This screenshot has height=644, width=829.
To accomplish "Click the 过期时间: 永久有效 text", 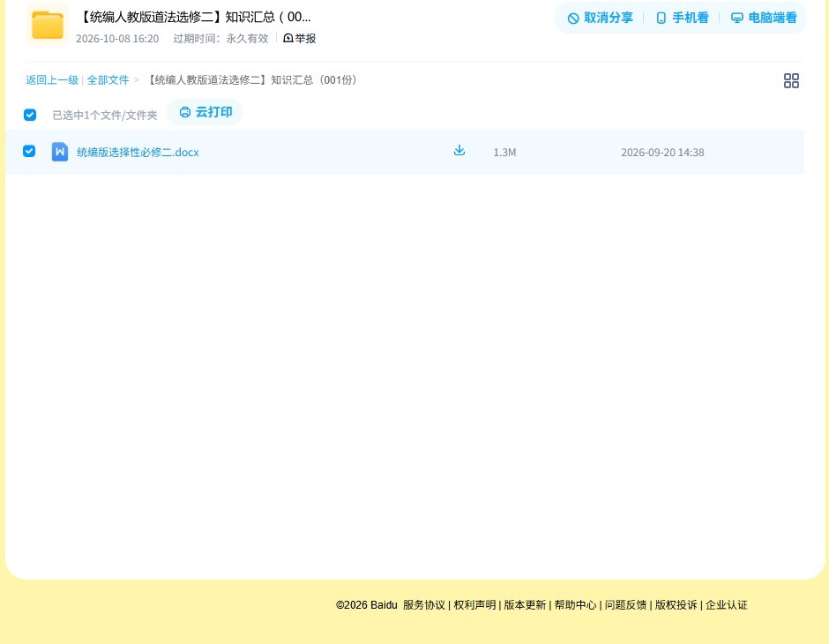I will tap(221, 39).
